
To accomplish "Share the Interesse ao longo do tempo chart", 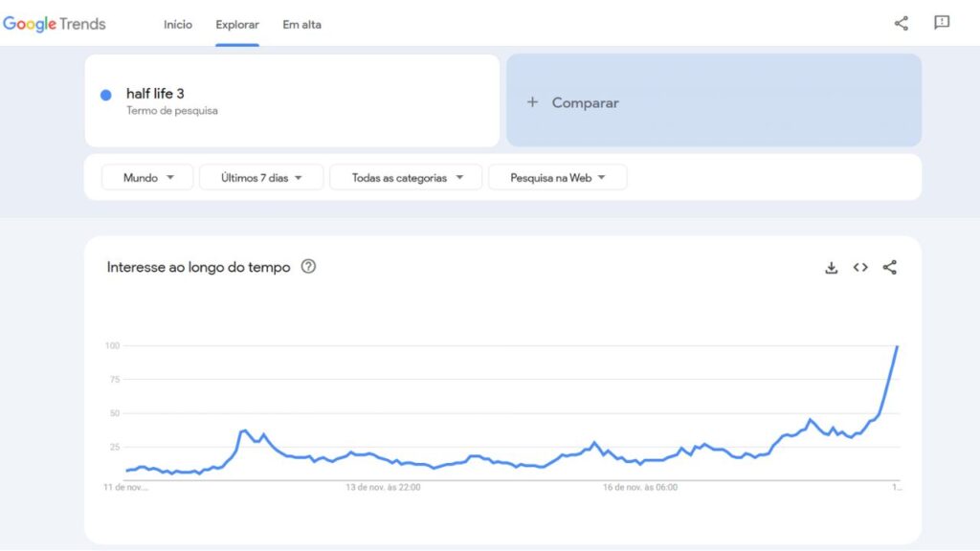I will [x=890, y=268].
